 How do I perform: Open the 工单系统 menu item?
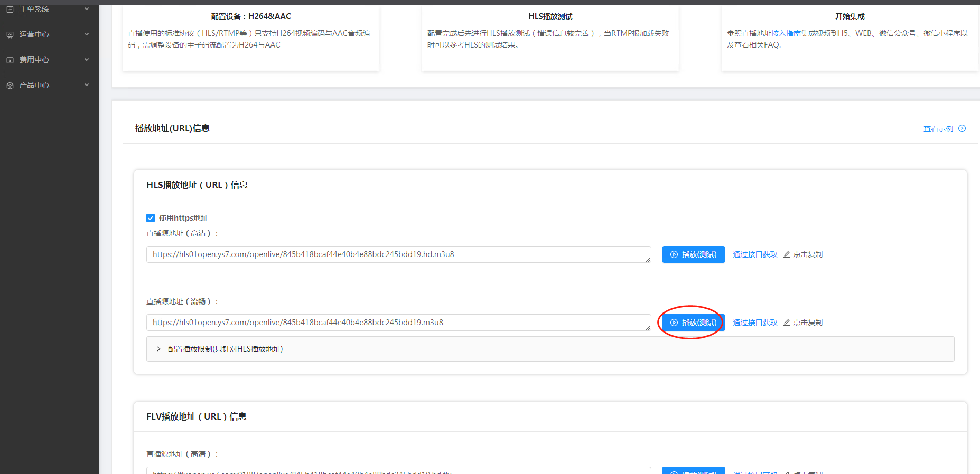click(34, 9)
